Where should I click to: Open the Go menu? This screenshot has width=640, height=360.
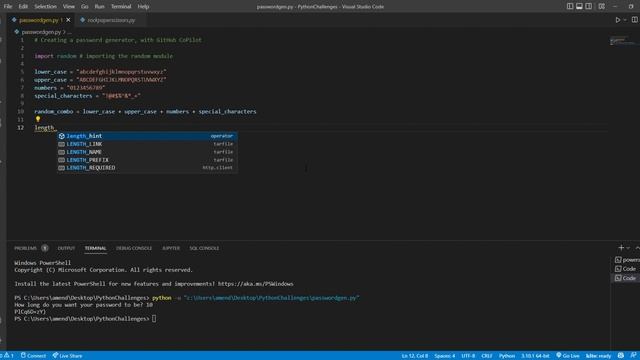[x=84, y=7]
